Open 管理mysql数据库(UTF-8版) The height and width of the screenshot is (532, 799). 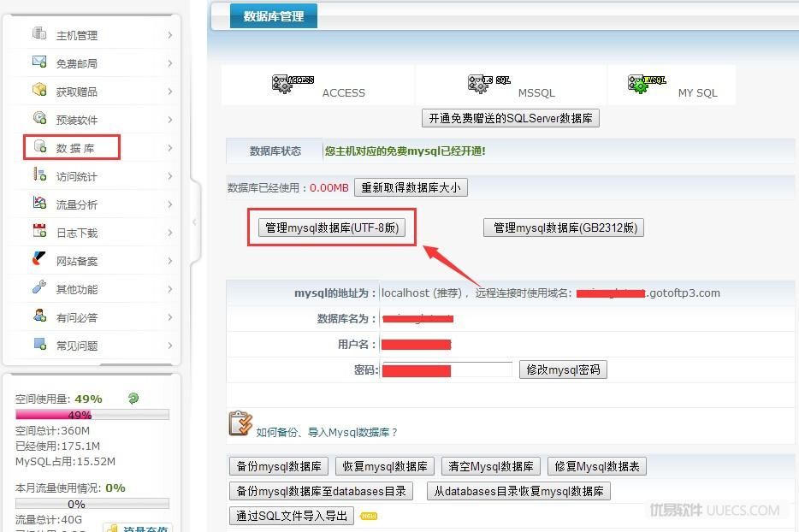[x=332, y=228]
